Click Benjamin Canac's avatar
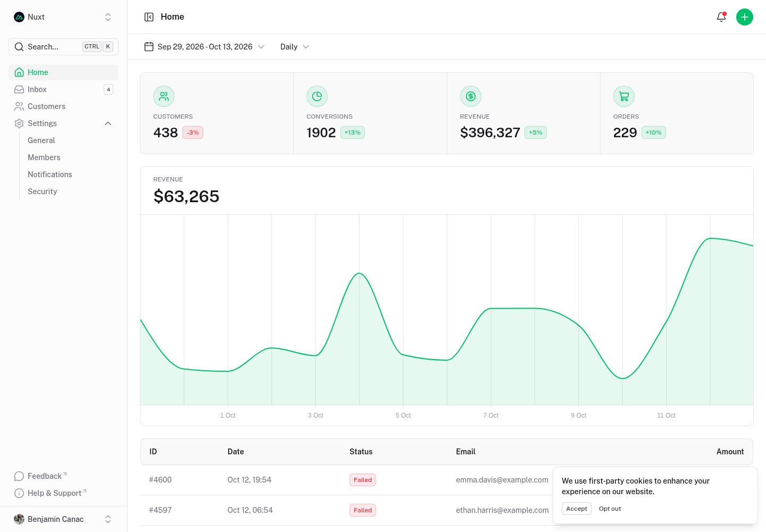Screen dimensions: 766x532 pyautogui.click(x=19, y=519)
